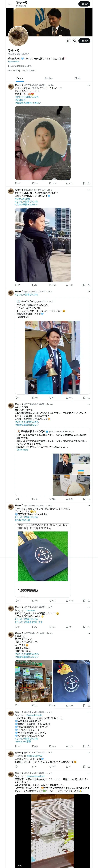Open the 160 Followers list
98x868 pixels.
pos(29,70)
